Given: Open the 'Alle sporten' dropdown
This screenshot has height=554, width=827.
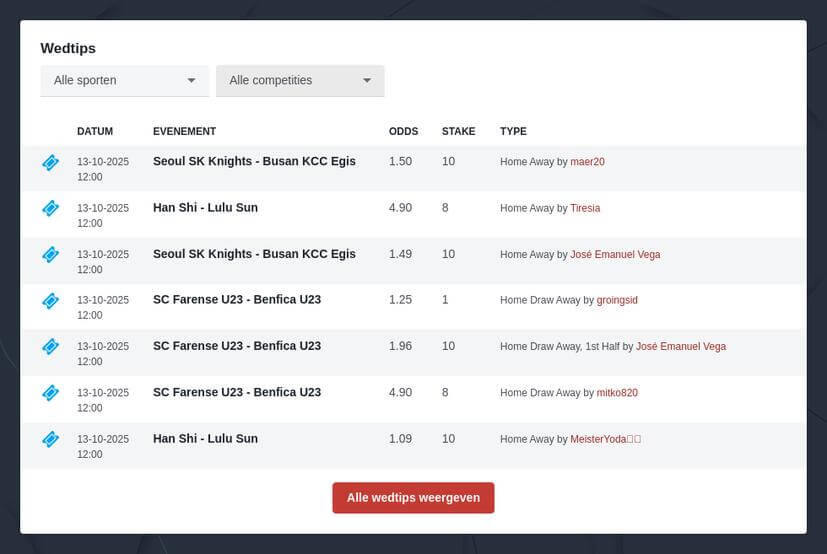Looking at the screenshot, I should click(x=124, y=81).
